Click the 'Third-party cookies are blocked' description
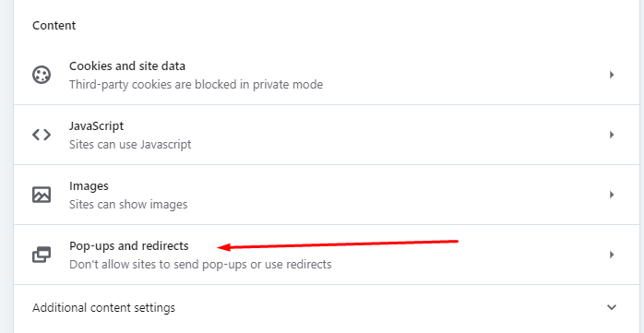The image size is (644, 333). tap(196, 85)
